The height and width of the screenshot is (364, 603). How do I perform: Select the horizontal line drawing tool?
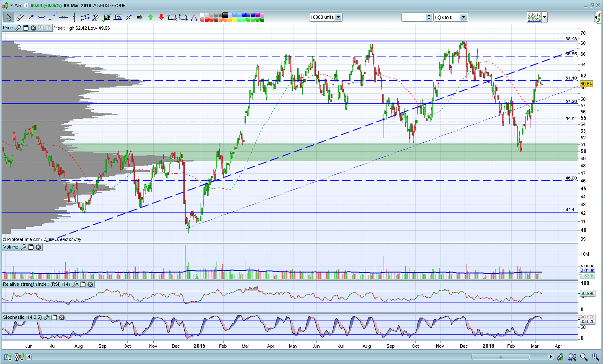click(x=63, y=17)
